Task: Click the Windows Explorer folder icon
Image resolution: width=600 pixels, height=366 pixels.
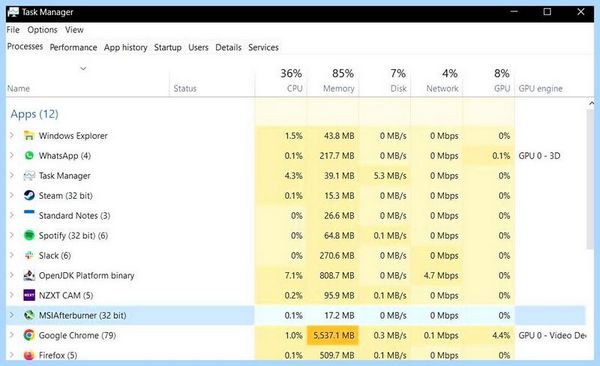Action: (x=29, y=136)
